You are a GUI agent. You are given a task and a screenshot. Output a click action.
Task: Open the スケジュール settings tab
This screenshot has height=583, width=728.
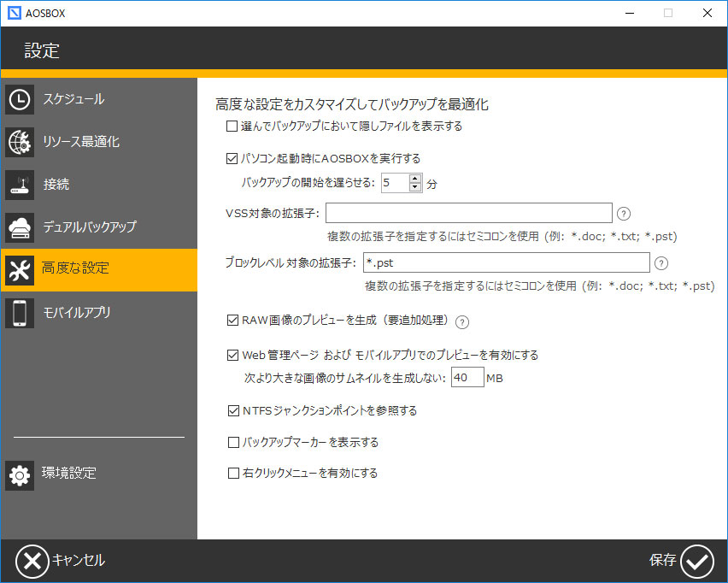(99, 99)
